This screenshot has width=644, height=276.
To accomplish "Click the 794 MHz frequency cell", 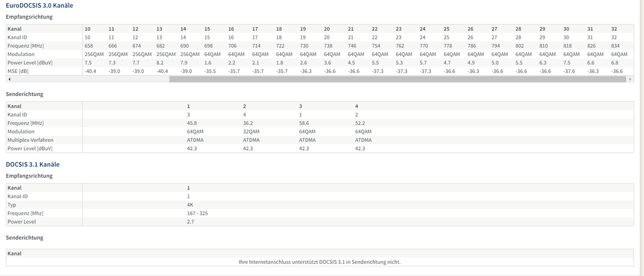I will (496, 46).
